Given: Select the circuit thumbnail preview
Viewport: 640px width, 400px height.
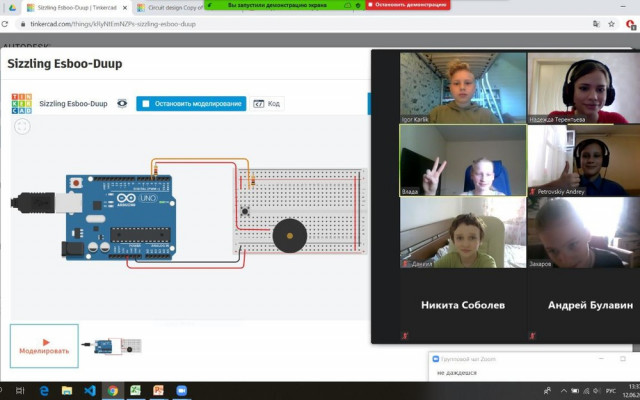Looking at the screenshot, I should click(112, 346).
